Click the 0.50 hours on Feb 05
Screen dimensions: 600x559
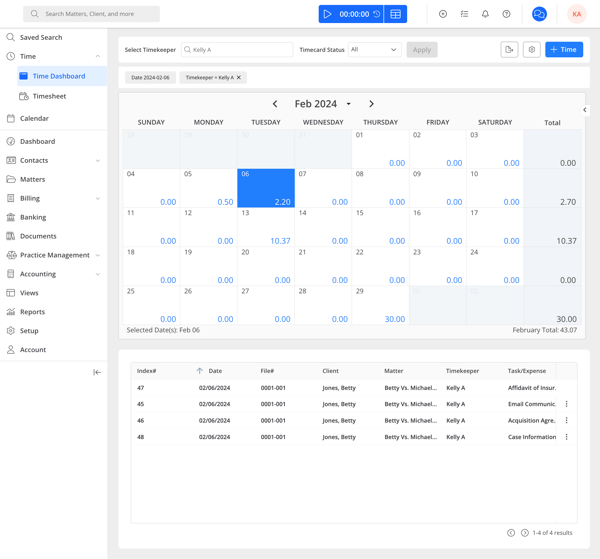click(x=225, y=202)
